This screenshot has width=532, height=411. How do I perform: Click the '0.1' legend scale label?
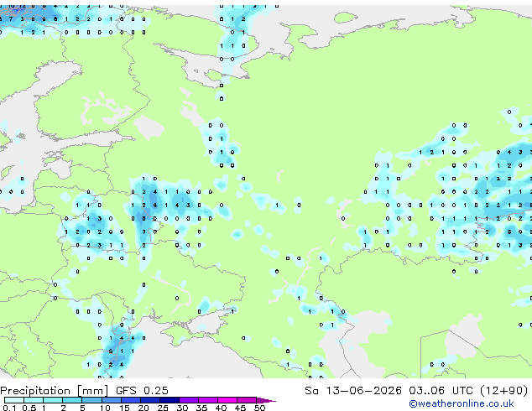(9, 408)
